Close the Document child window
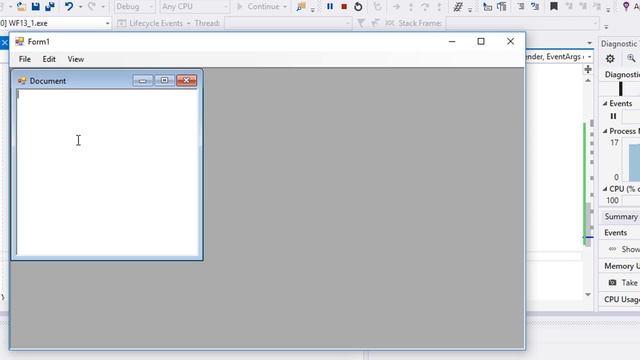Screen dimensions: 640x360 [187, 80]
